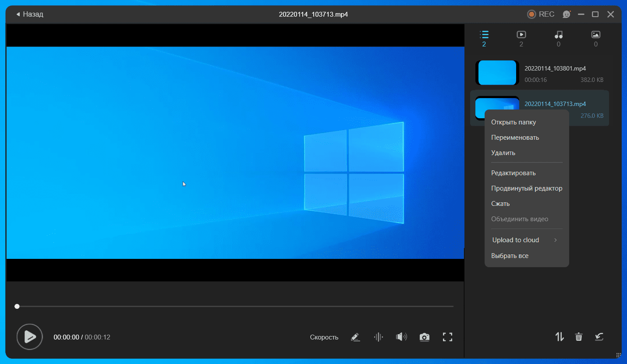Take a snapshot with the camera icon
Screen dimensions: 627x364
(424, 337)
